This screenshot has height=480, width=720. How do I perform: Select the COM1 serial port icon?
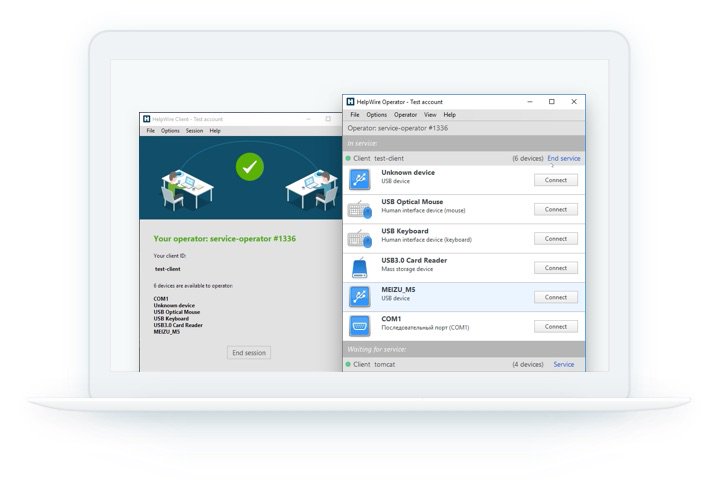click(x=360, y=326)
